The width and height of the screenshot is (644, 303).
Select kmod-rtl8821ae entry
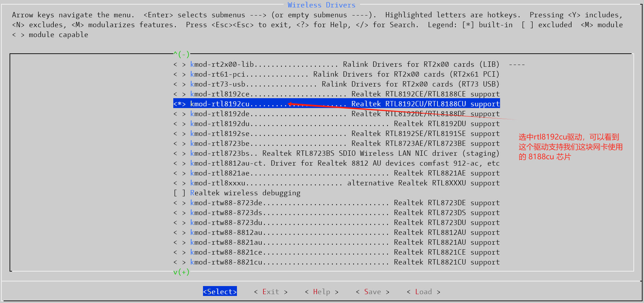(x=336, y=173)
